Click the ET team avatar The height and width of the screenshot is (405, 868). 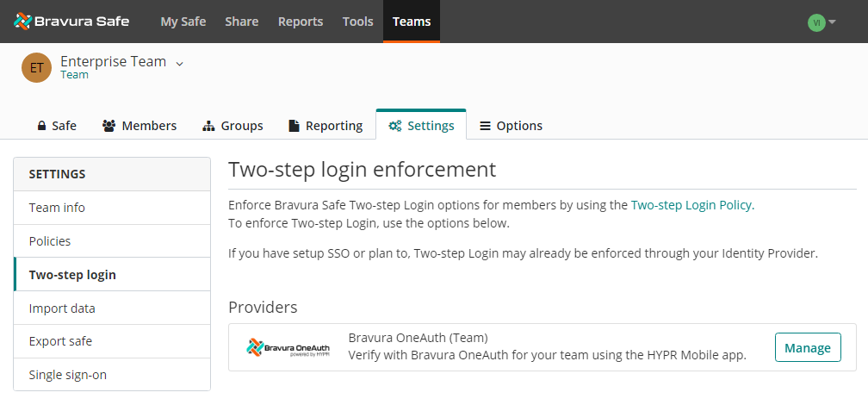click(36, 67)
